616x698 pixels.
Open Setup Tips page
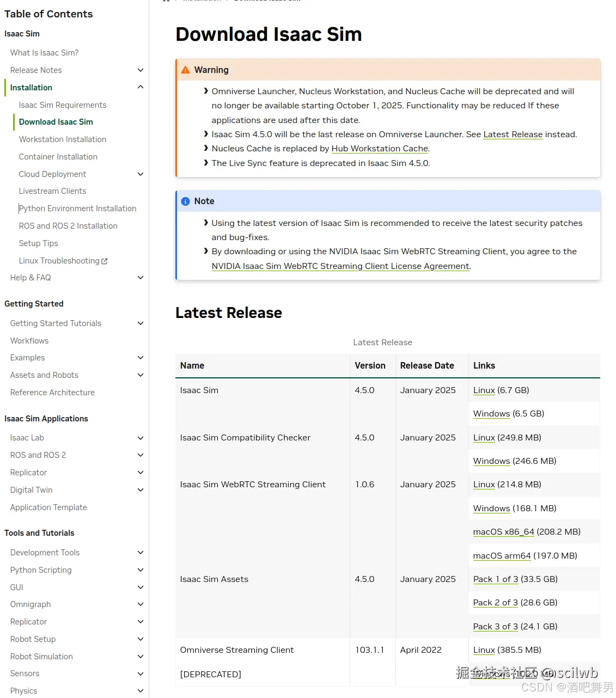(38, 243)
